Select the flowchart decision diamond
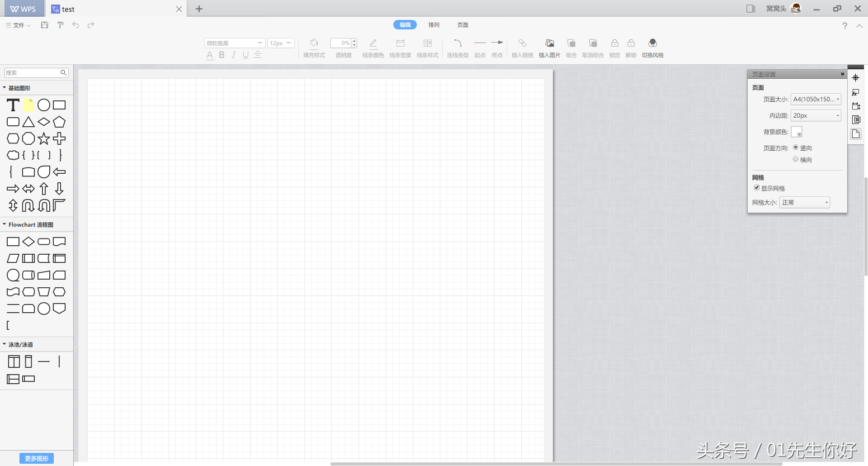 point(28,242)
